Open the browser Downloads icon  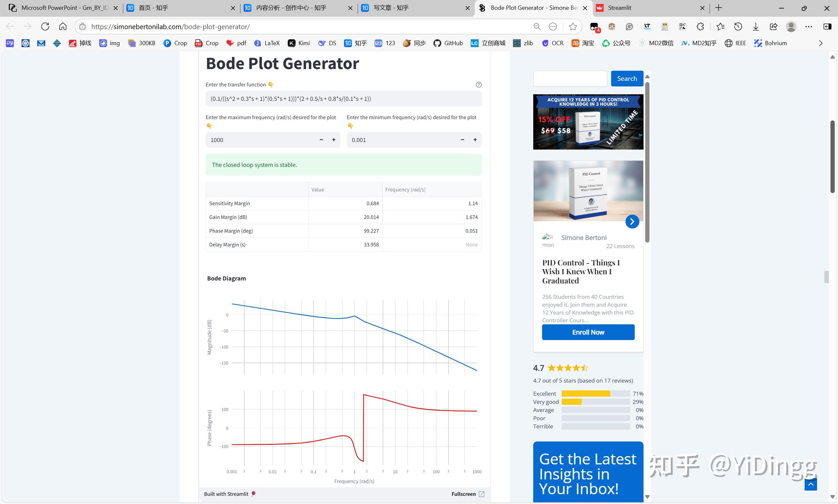point(756,27)
